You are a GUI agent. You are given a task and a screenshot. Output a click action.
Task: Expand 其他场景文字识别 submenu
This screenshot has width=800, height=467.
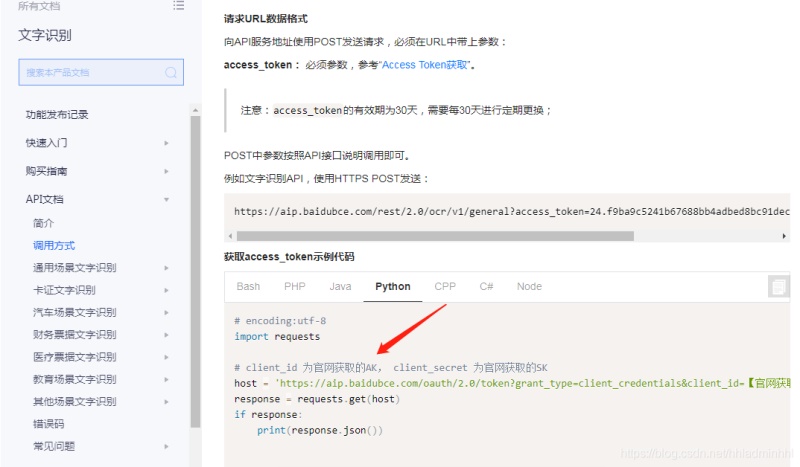166,402
